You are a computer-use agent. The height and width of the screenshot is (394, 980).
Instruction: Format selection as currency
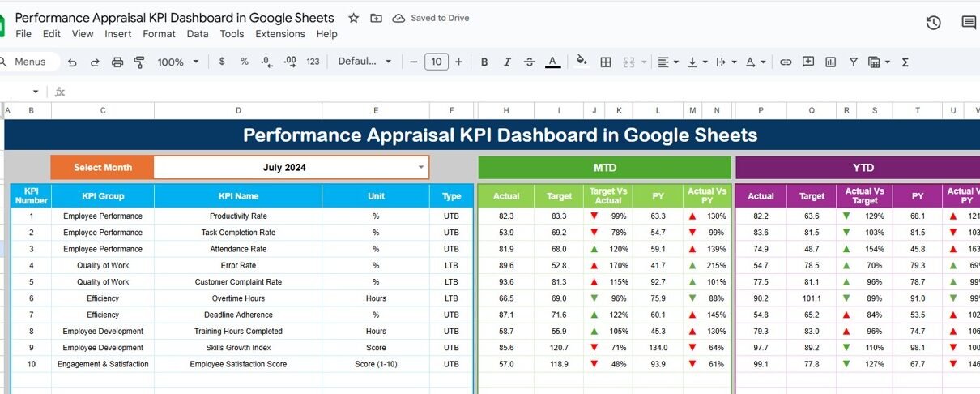222,62
